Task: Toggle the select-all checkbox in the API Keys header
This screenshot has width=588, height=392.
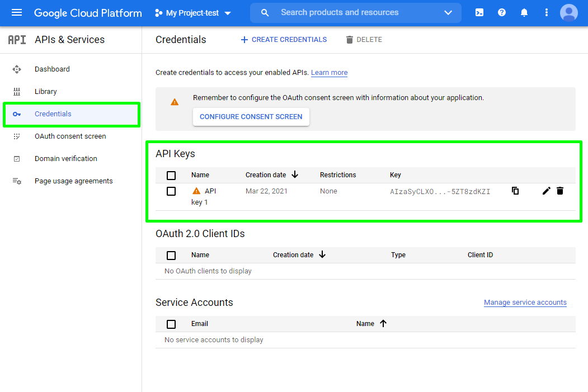Action: [x=171, y=176]
